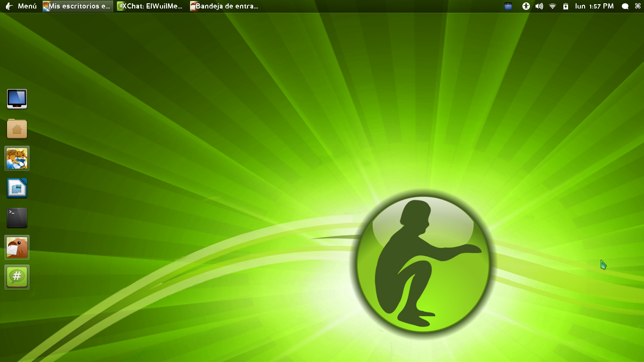The width and height of the screenshot is (644, 362).
Task: Open the clock showing lun 1:57 PM
Action: [x=594, y=6]
